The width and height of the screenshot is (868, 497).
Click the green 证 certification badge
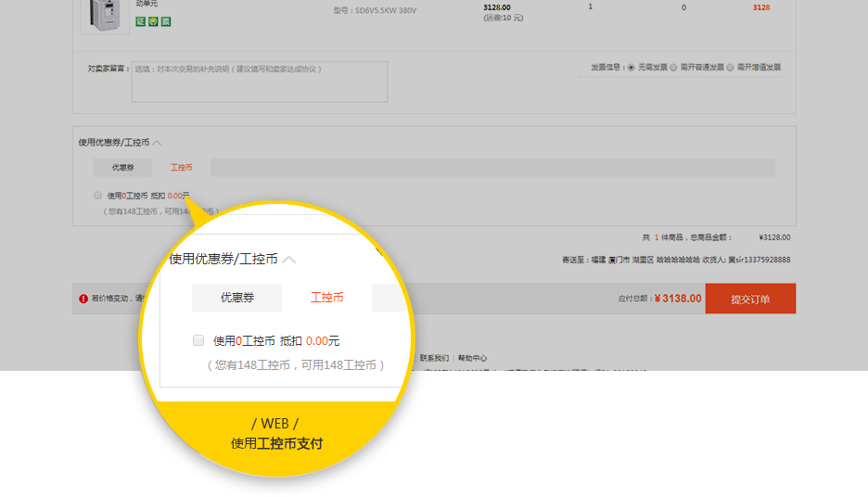141,21
